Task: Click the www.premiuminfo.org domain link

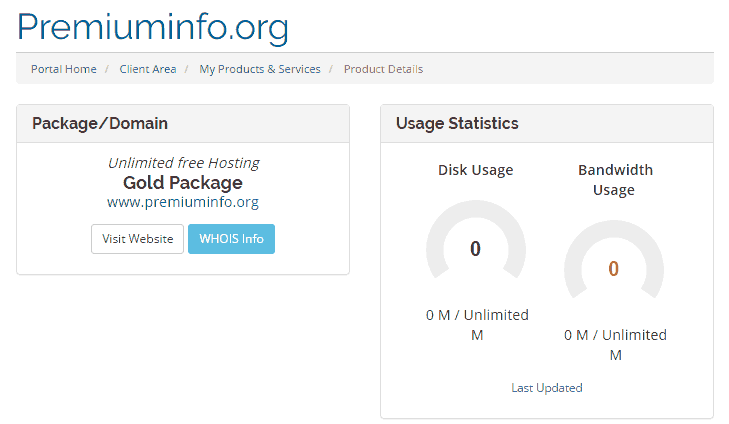Action: point(183,202)
